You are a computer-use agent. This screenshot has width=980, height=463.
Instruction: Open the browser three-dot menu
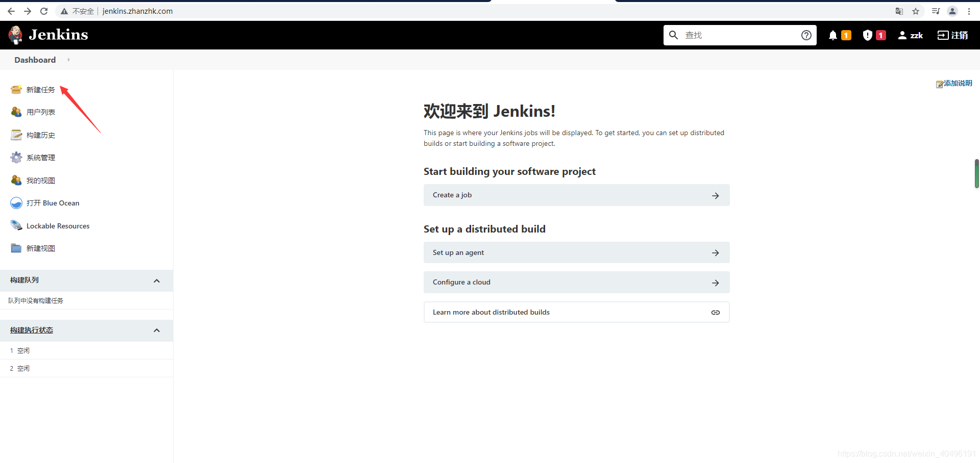coord(969,11)
